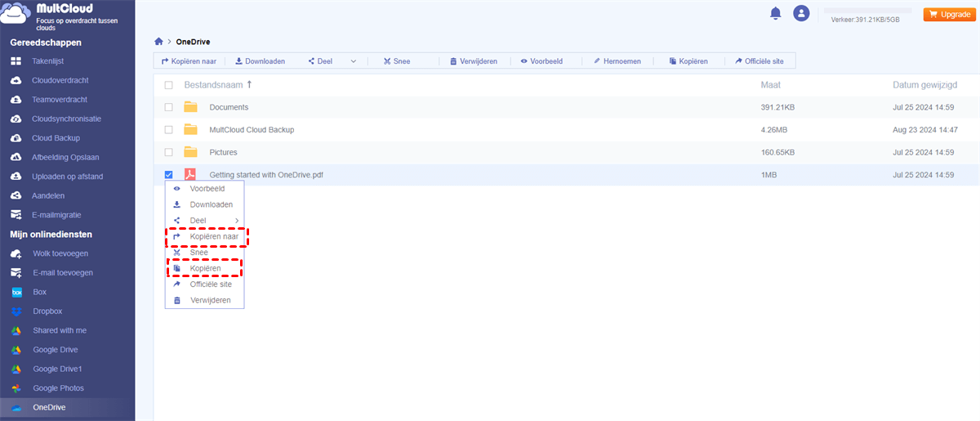
Task: Click Hernoemen in the toolbar
Action: tap(617, 61)
